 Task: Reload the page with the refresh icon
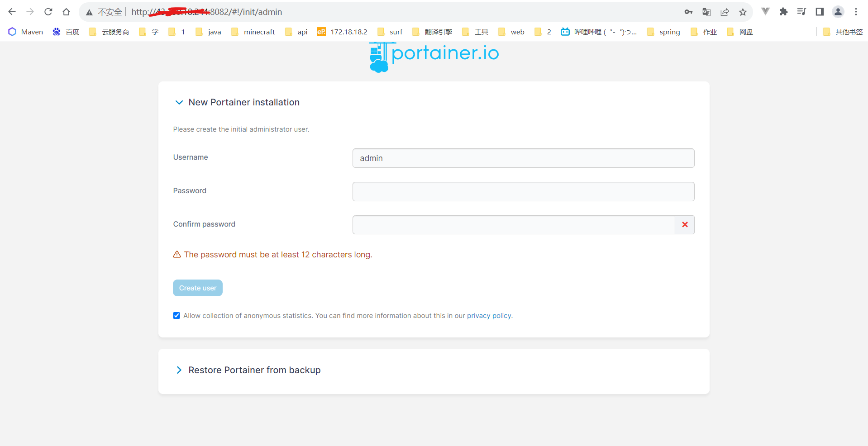click(48, 12)
